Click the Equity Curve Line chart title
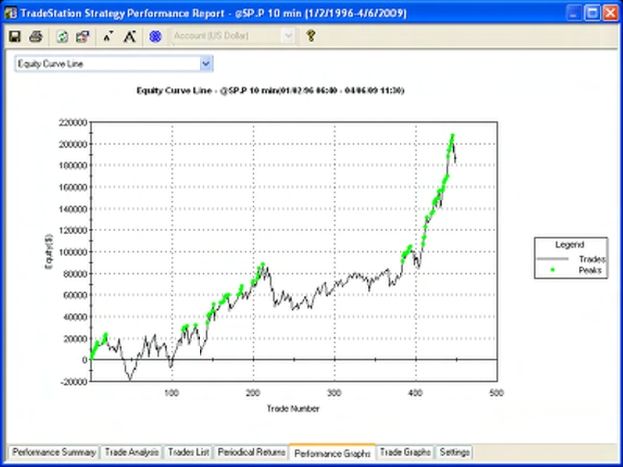This screenshot has height=467, width=623. [x=270, y=91]
